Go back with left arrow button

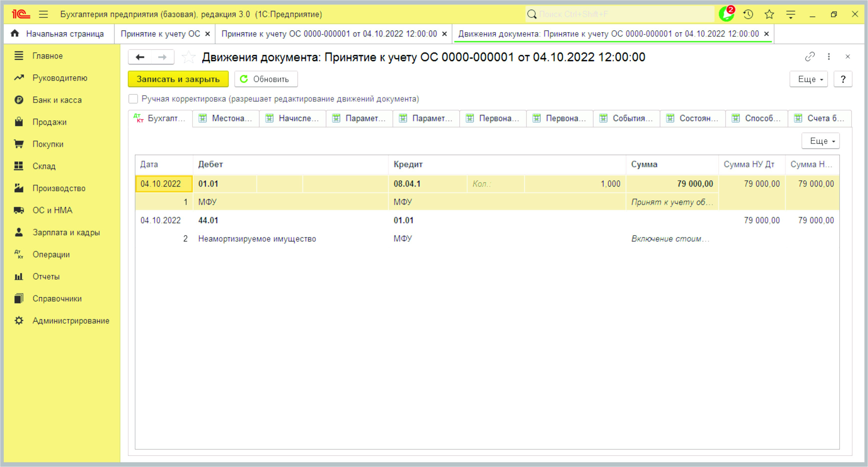point(140,57)
